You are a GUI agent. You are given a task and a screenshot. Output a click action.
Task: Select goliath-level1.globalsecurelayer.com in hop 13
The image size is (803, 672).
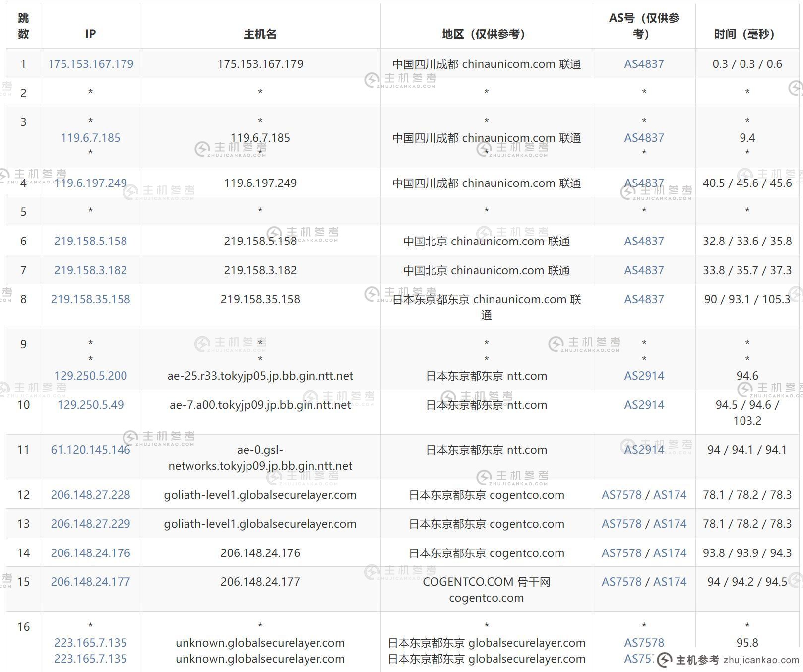click(x=260, y=524)
